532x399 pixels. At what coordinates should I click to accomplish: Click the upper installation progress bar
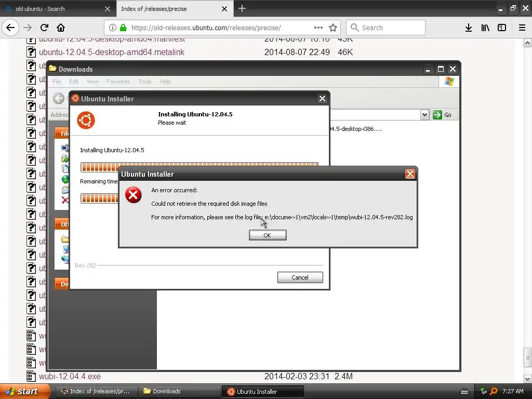click(199, 168)
